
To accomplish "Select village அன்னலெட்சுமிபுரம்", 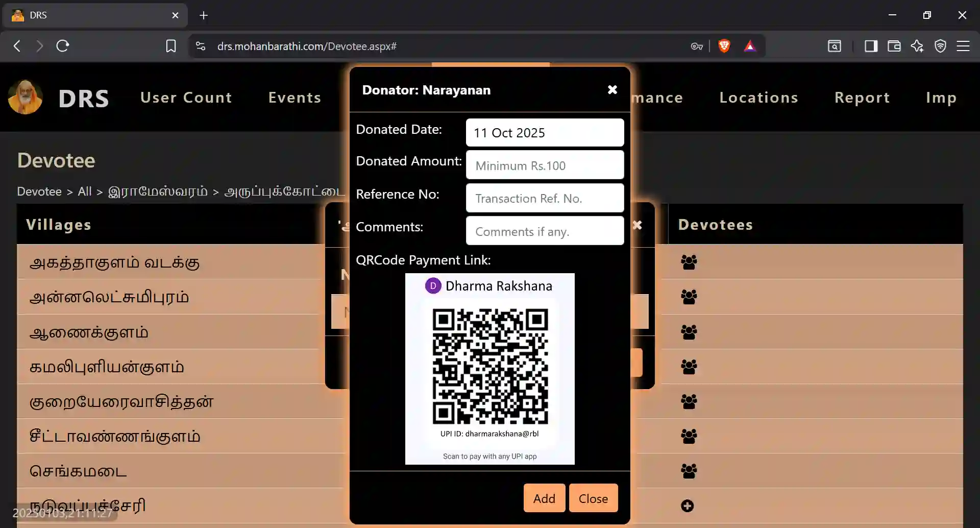I will coord(109,297).
